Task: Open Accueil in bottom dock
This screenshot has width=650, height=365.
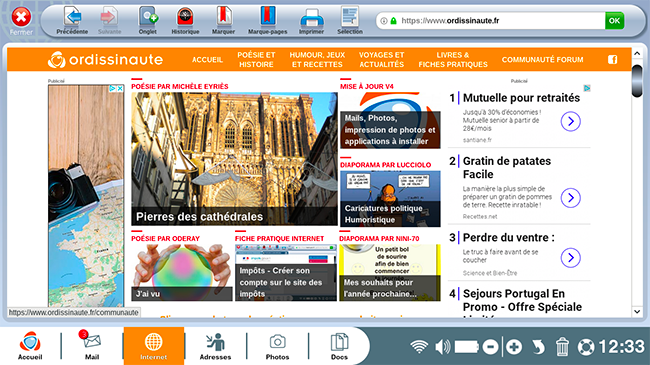Action: [30, 346]
